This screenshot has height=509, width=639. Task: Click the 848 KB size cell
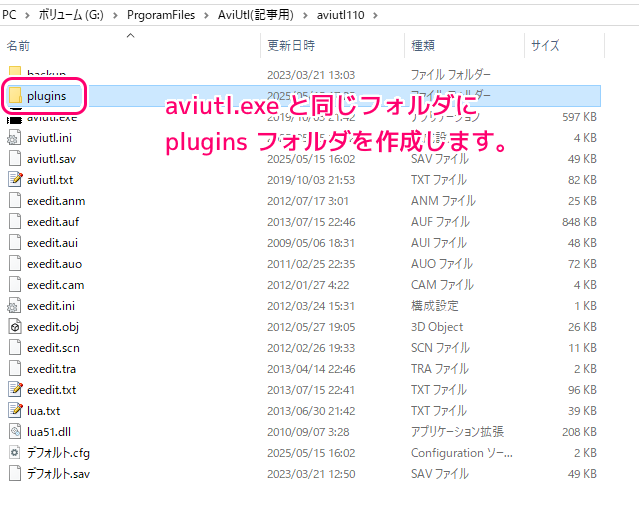[x=579, y=222]
